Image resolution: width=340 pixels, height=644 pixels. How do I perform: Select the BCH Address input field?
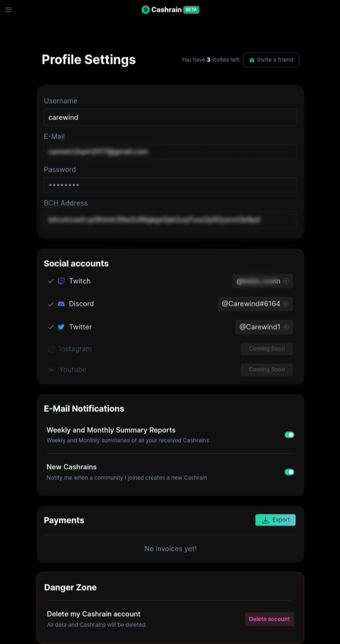coord(170,220)
